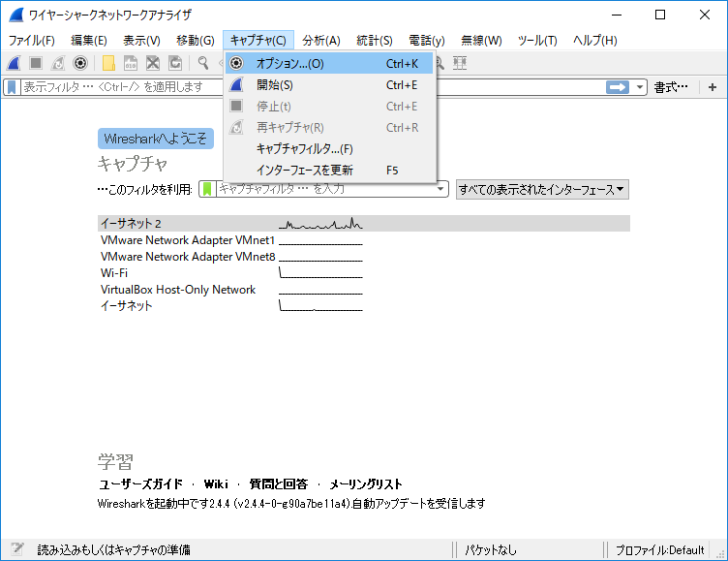
Task: Open the 移動(G) menu
Action: coord(195,41)
